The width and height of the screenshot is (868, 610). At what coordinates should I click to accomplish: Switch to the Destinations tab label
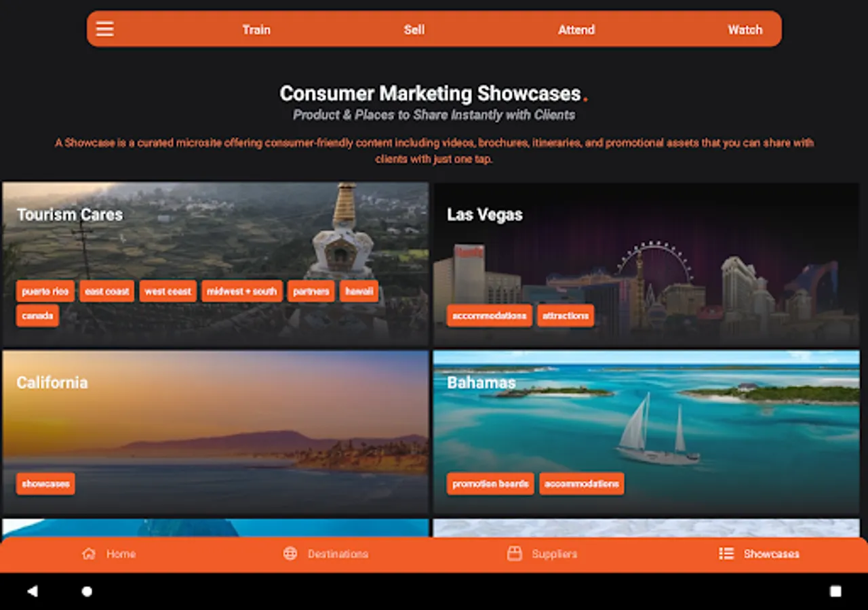(x=338, y=554)
